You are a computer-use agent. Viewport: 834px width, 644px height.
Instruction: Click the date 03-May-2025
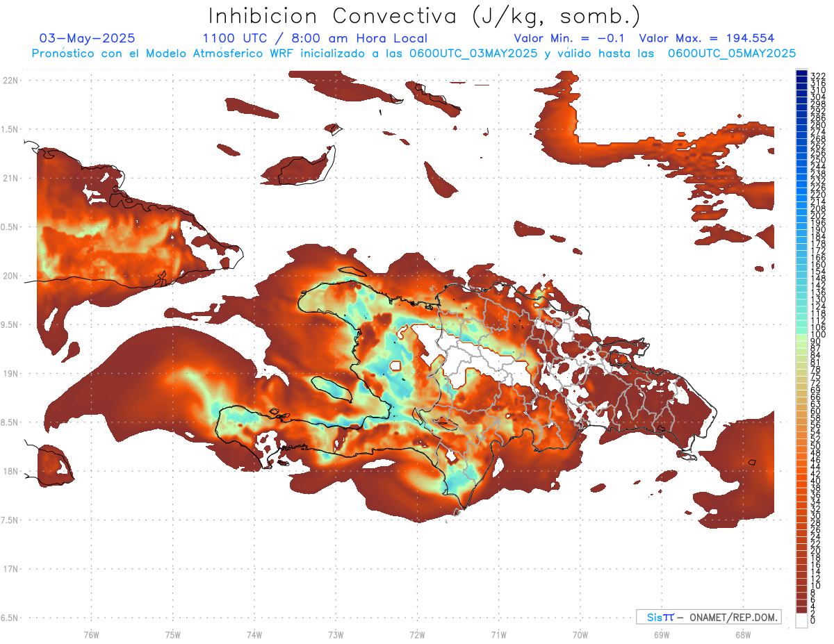[x=88, y=38]
